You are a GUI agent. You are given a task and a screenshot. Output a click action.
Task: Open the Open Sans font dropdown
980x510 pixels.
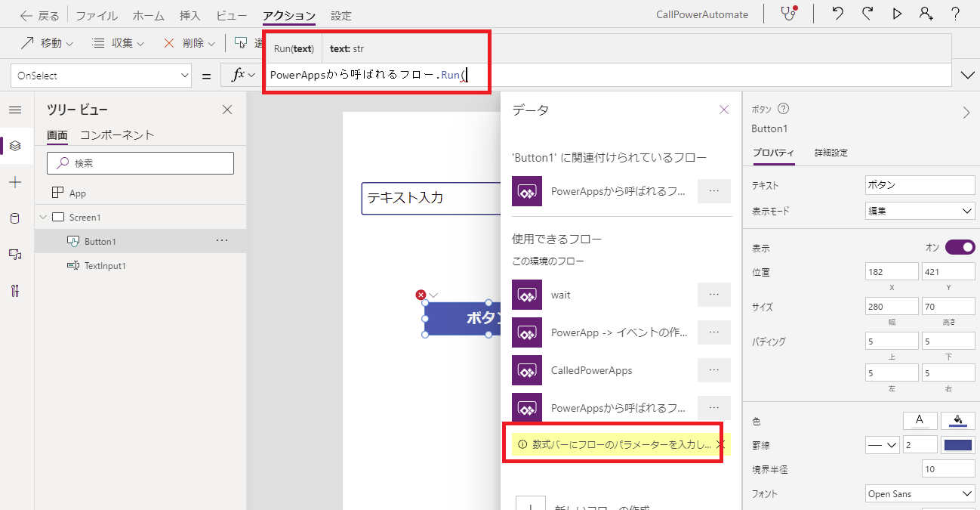[x=920, y=493]
